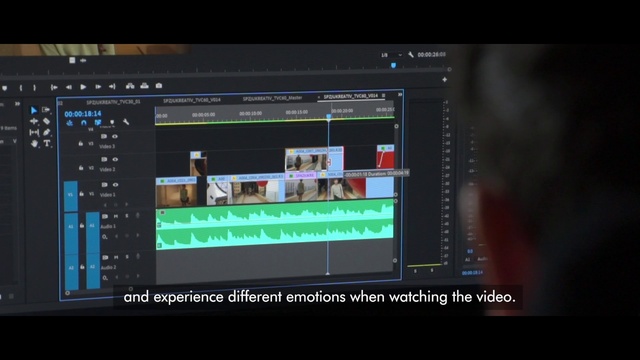Image resolution: width=640 pixels, height=360 pixels.
Task: Add a marker in the timeline header
Action: (112, 122)
